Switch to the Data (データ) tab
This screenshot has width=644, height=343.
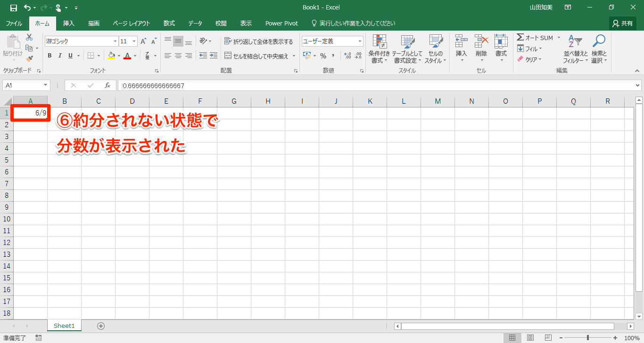point(195,23)
